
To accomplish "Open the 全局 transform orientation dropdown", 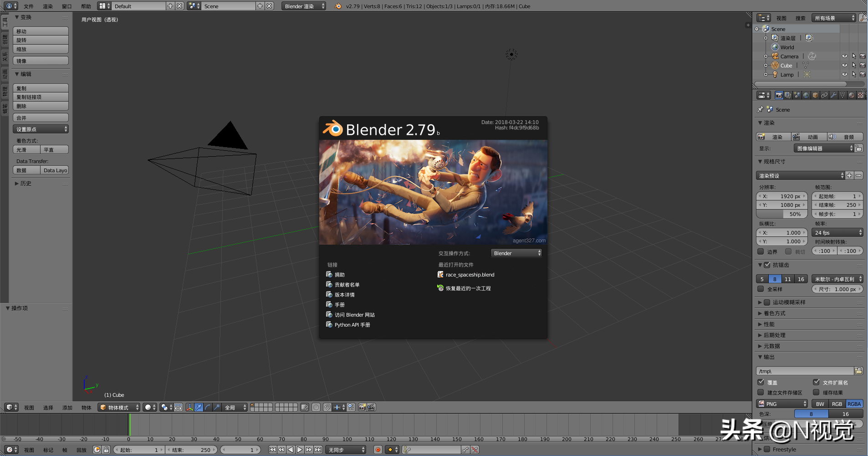I will tap(235, 407).
